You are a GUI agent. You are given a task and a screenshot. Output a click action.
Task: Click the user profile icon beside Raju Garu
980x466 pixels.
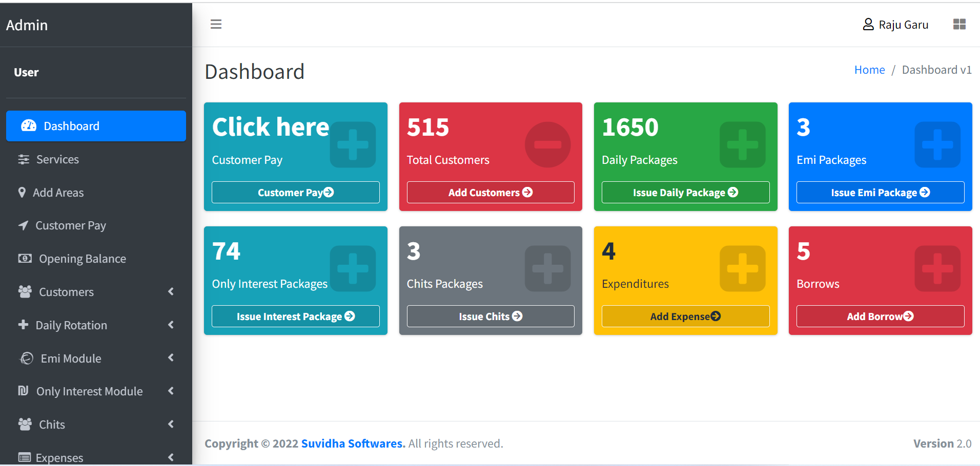point(868,25)
